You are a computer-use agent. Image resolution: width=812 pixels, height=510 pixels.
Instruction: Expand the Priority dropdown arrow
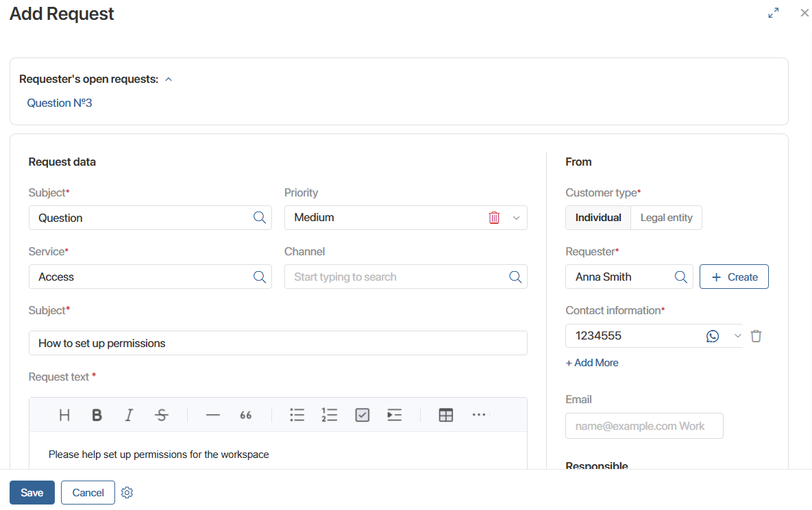click(x=516, y=218)
